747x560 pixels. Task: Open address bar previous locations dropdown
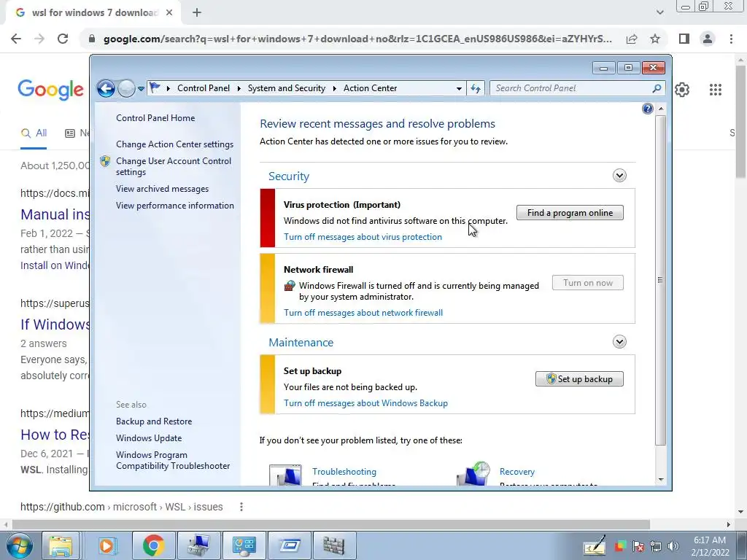click(x=459, y=88)
